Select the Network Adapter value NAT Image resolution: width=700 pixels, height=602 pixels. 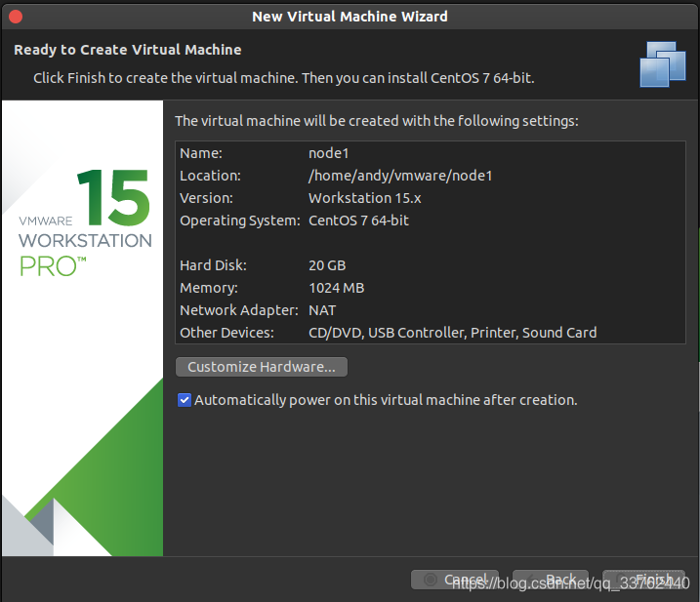pyautogui.click(x=322, y=310)
